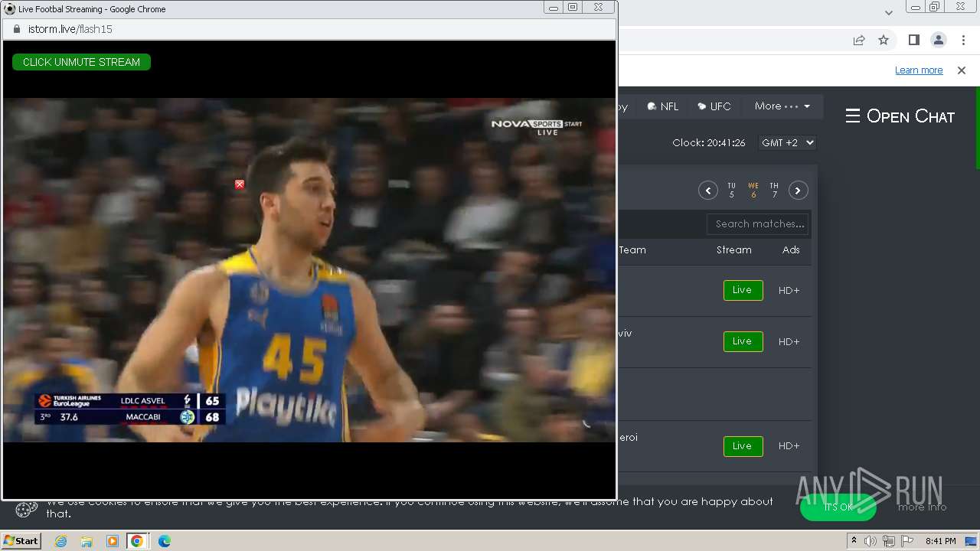The image size is (980, 551).
Task: Open Action Center flag tray icon
Action: [906, 541]
